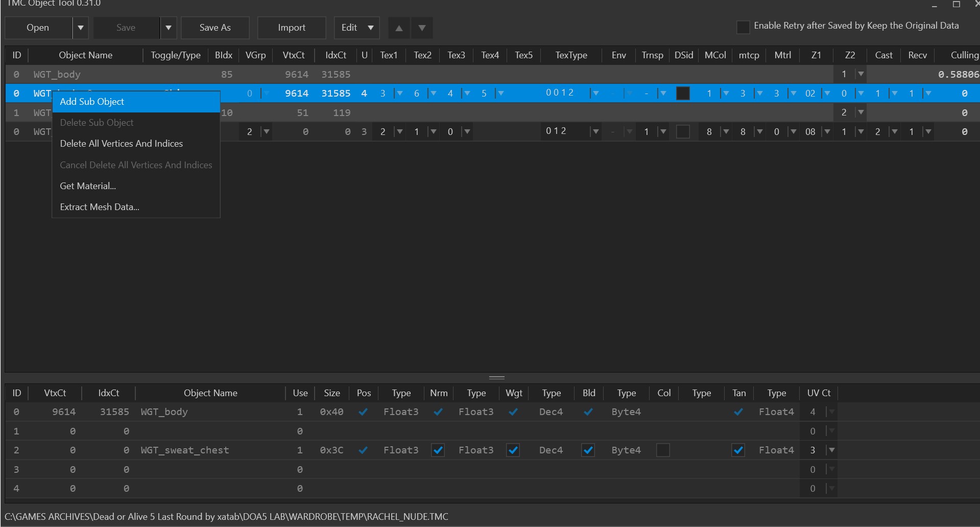This screenshot has height=527, width=980.
Task: Select WGT_body row in the top table
Action: point(492,74)
